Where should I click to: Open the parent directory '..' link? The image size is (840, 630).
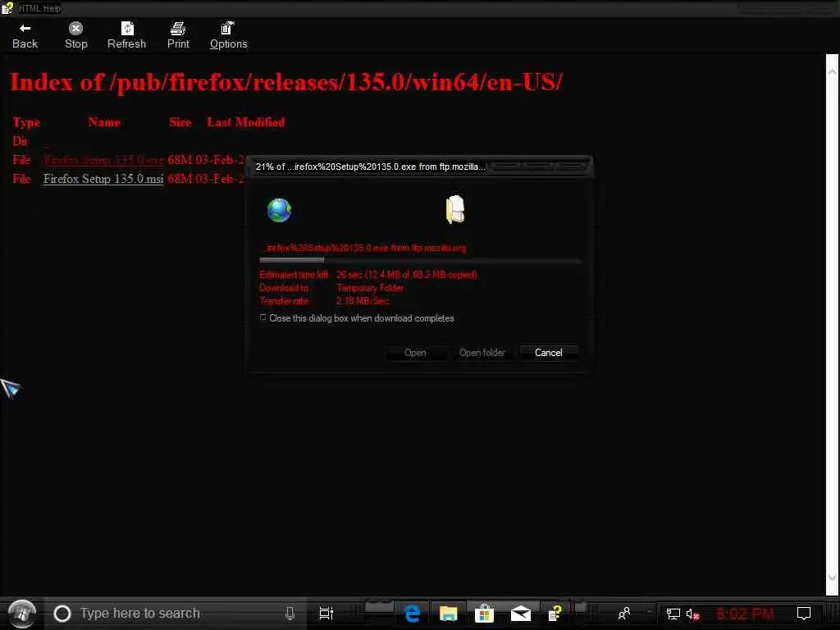[47, 142]
